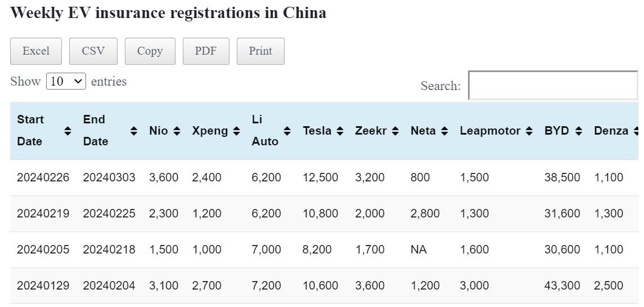Sort by Zeekr registrations icon

pyautogui.click(x=395, y=131)
